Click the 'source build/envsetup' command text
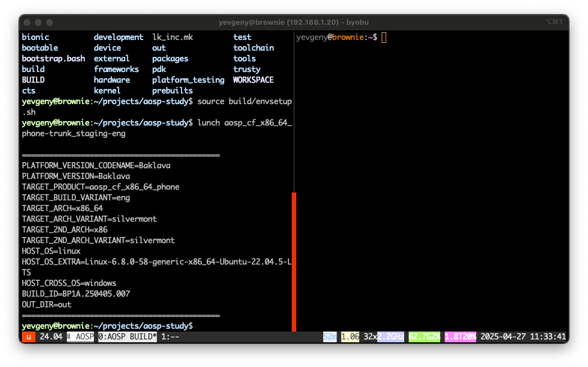588x367 pixels. click(x=245, y=101)
